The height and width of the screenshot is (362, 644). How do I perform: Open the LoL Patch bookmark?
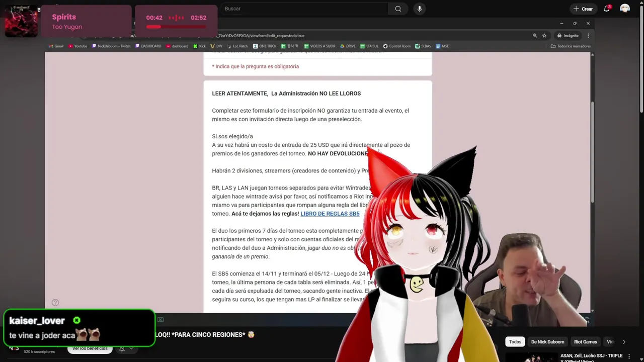[237, 46]
